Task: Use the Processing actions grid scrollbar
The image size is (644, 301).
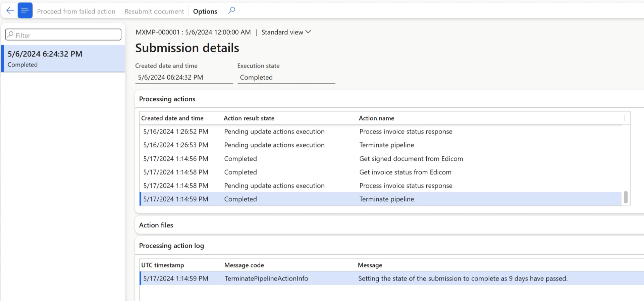Action: [x=626, y=197]
